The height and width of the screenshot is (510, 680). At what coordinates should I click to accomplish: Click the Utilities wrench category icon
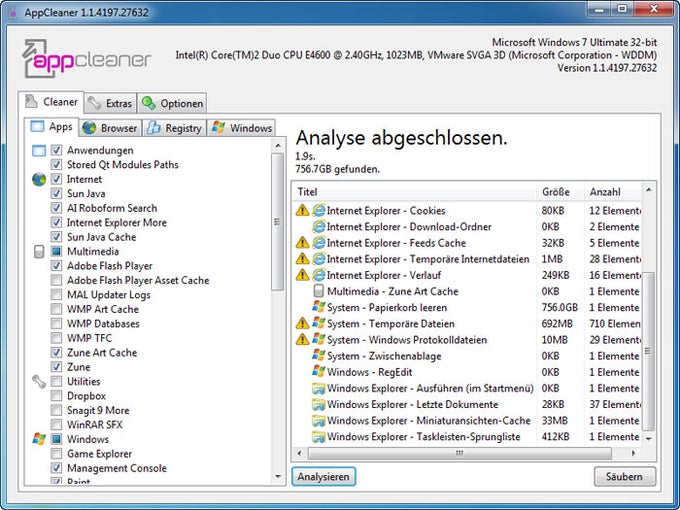[x=39, y=382]
